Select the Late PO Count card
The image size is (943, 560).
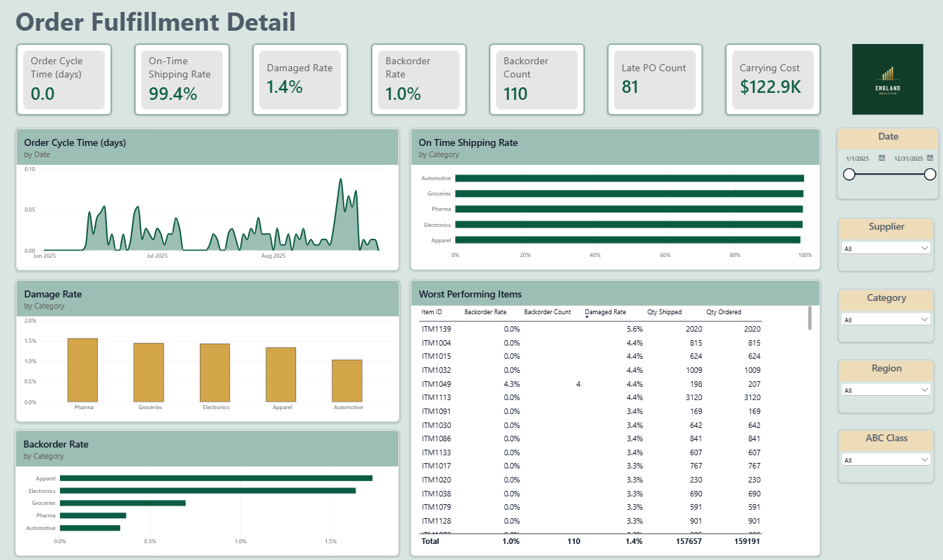click(655, 79)
